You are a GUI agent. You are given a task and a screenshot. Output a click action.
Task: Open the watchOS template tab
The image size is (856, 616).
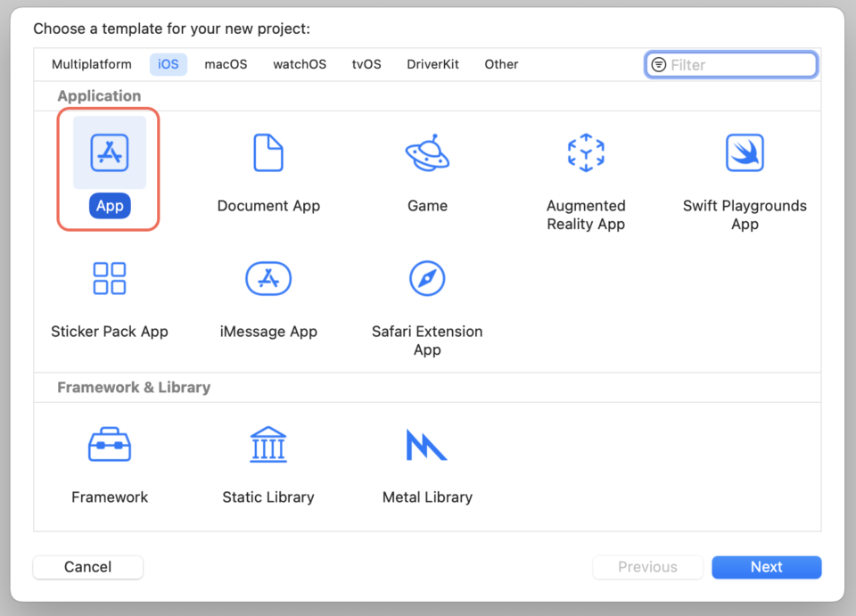pyautogui.click(x=300, y=63)
